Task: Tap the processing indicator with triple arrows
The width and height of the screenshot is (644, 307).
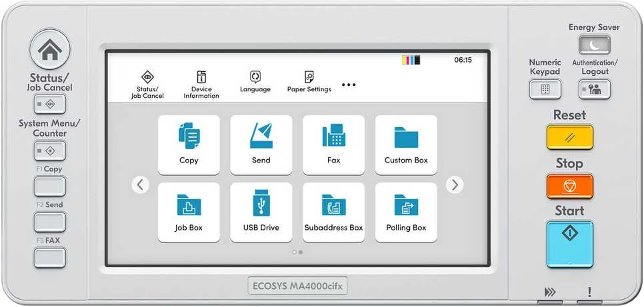Action: click(550, 292)
